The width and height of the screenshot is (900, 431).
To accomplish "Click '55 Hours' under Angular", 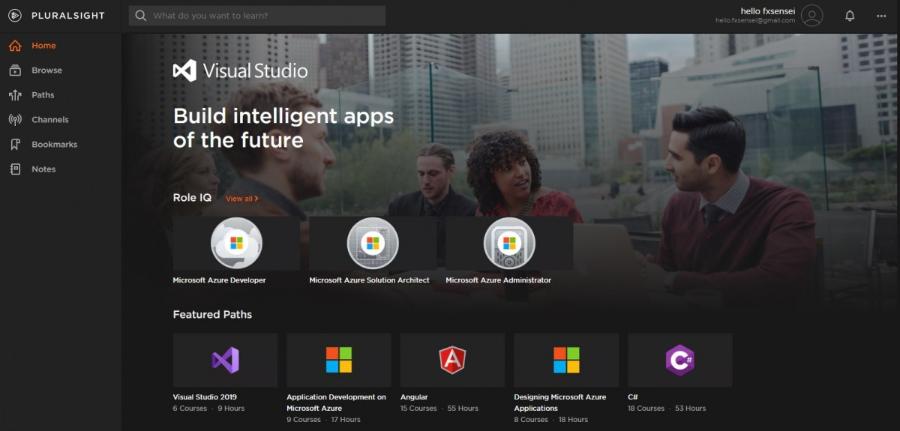I will coord(463,409).
